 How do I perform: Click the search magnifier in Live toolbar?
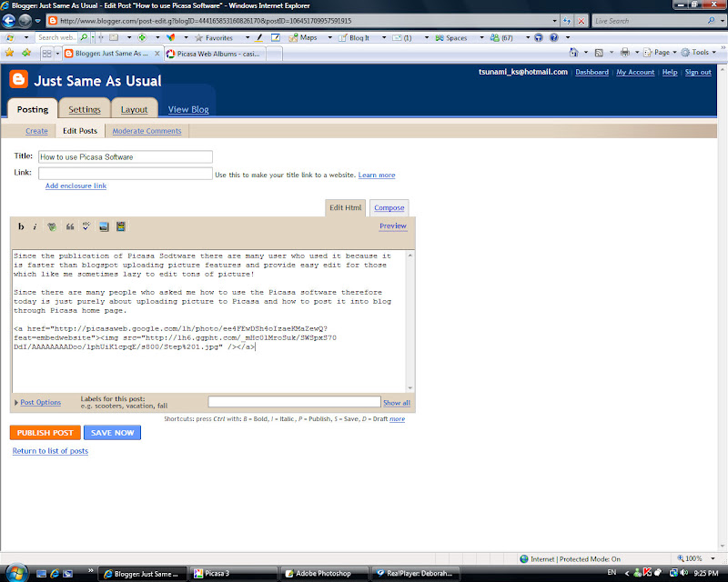pyautogui.click(x=84, y=37)
